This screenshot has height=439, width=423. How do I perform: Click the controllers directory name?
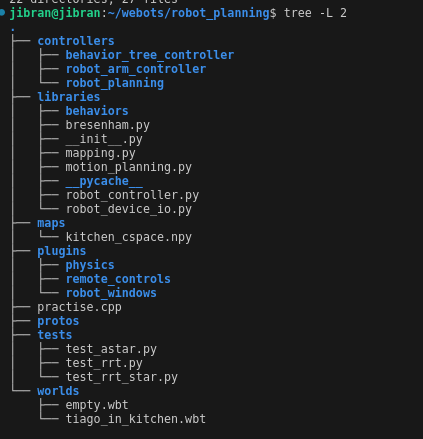76,41
